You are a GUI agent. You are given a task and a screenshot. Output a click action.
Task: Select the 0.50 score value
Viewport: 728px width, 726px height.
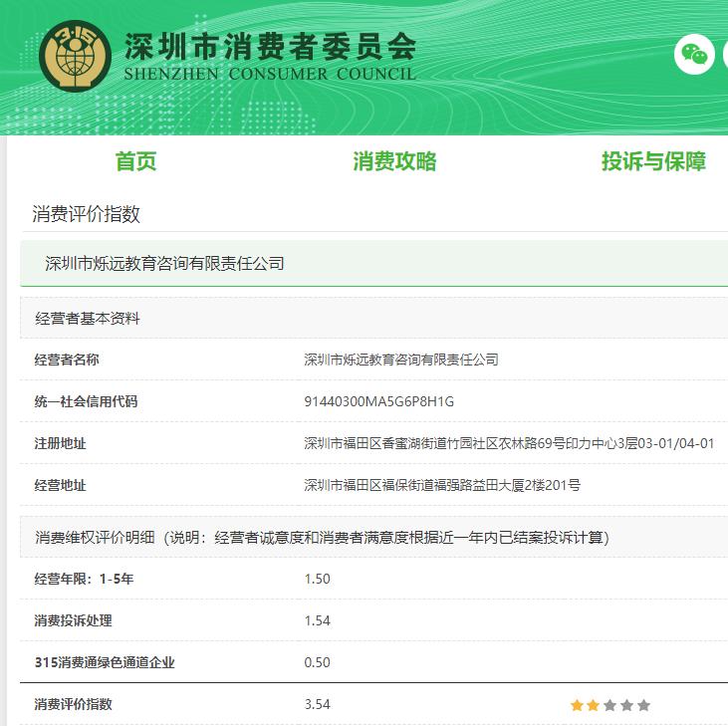pos(317,662)
